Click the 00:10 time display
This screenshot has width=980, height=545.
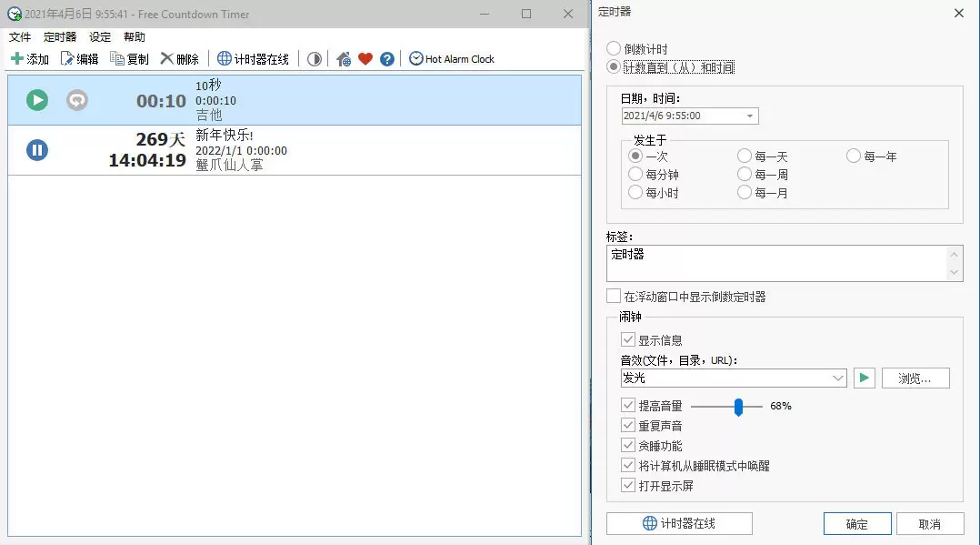click(161, 101)
